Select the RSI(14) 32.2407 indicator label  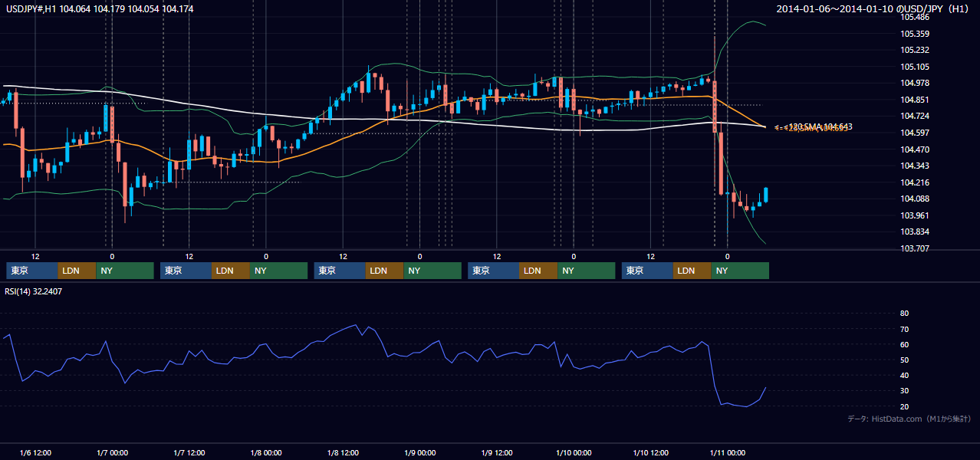(34, 291)
